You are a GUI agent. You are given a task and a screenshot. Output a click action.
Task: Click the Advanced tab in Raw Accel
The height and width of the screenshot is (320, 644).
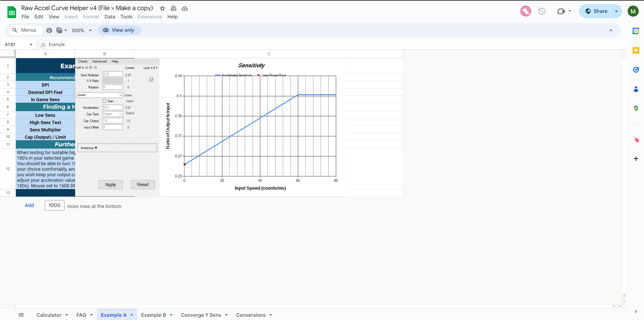click(x=99, y=61)
